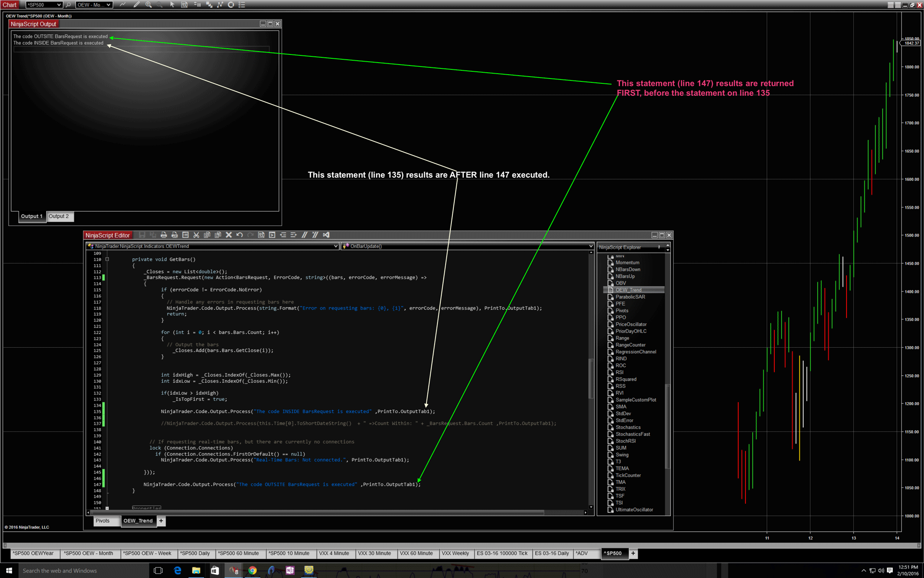Image resolution: width=924 pixels, height=578 pixels.
Task: Click the printer icon in editor toolbar
Action: [x=164, y=235]
